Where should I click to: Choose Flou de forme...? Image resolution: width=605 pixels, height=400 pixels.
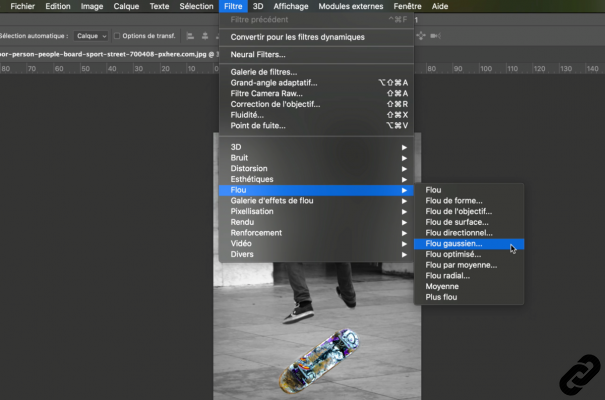click(x=469, y=201)
